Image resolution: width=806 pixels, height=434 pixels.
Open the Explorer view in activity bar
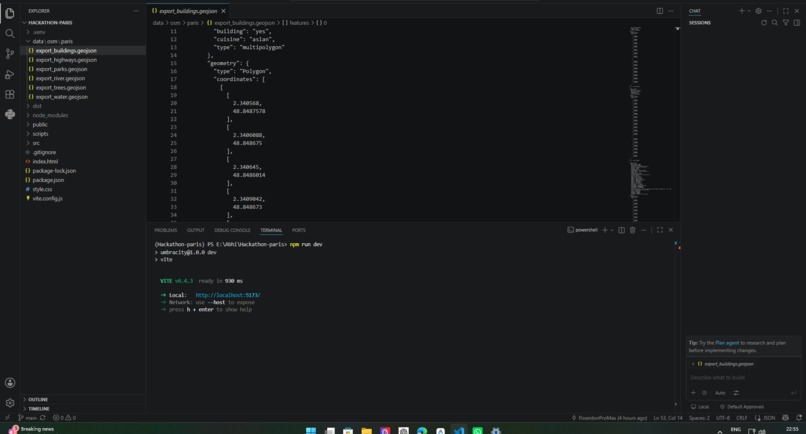coord(10,13)
